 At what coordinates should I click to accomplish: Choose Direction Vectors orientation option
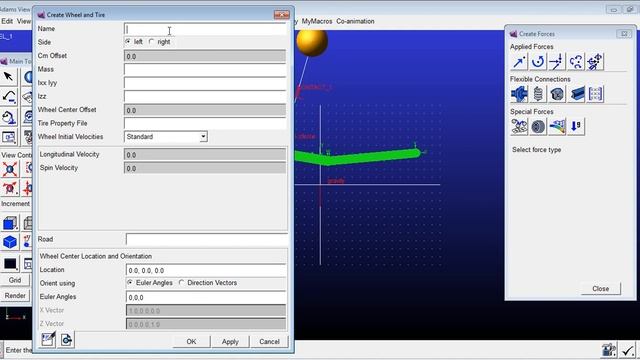(x=182, y=282)
